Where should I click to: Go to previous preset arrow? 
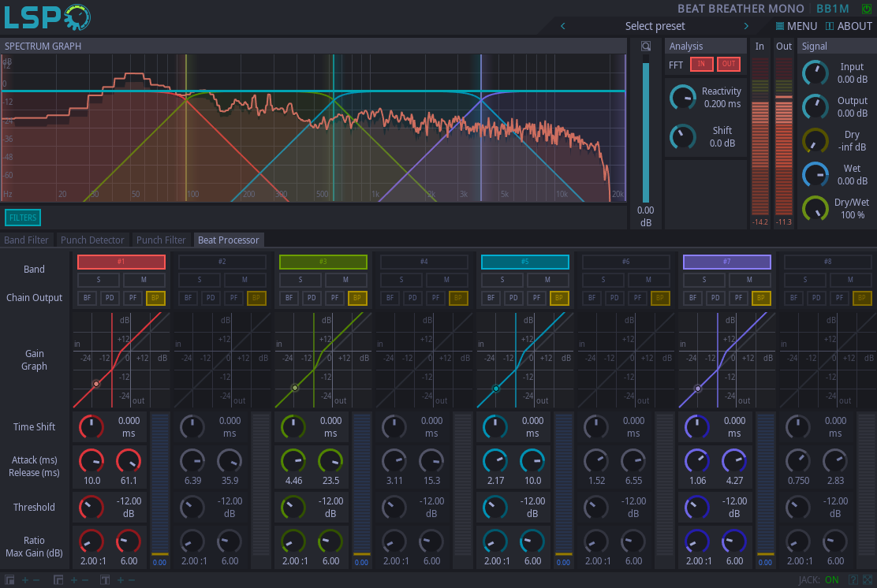(562, 26)
